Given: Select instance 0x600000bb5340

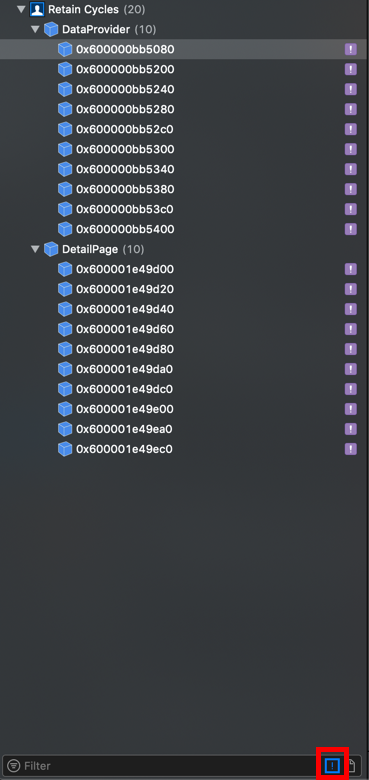Looking at the screenshot, I should point(184,169).
